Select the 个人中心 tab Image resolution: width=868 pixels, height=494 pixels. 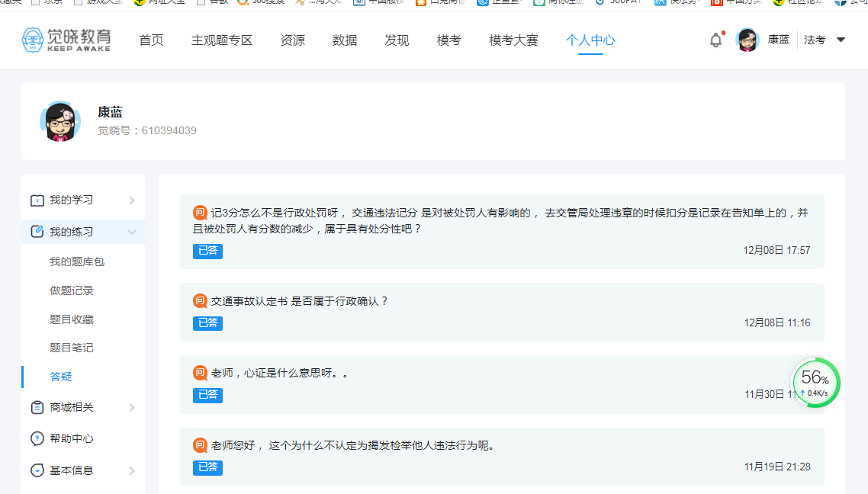(x=590, y=40)
